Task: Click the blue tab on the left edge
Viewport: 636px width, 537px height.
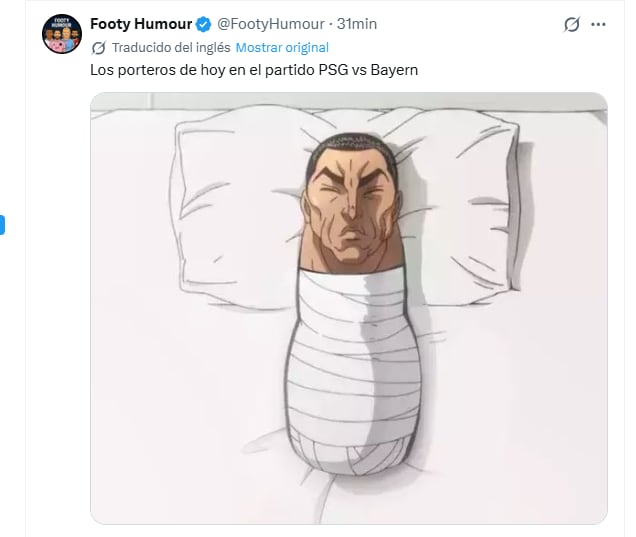Action: (x=3, y=224)
